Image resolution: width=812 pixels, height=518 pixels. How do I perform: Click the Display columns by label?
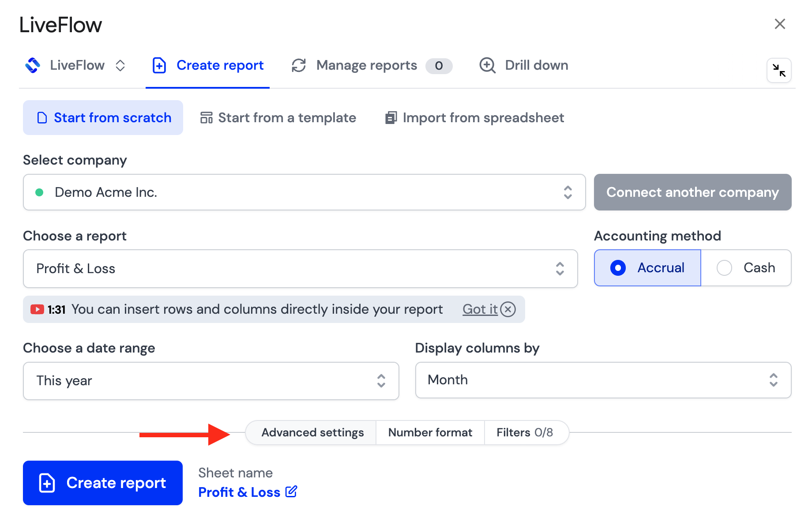point(477,348)
